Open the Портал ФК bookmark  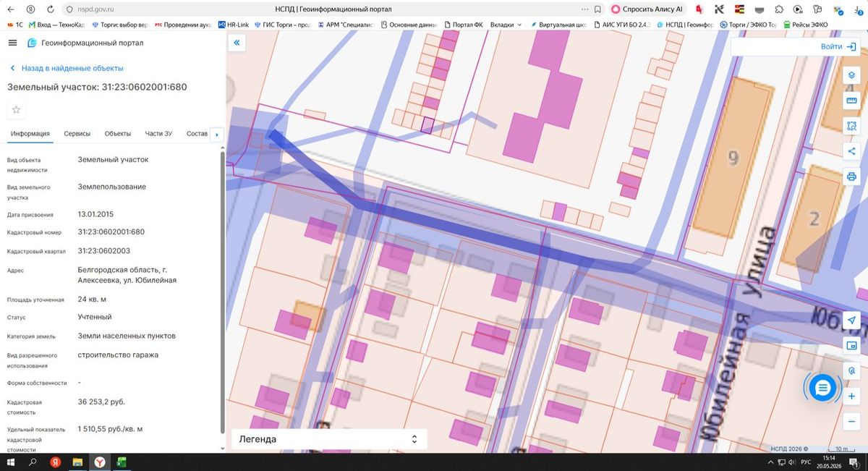(x=463, y=25)
